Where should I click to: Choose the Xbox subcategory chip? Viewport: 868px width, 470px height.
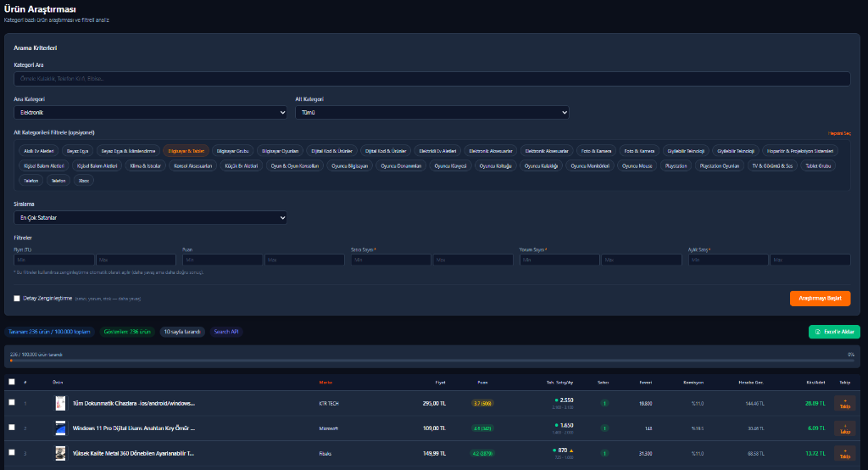(x=84, y=181)
